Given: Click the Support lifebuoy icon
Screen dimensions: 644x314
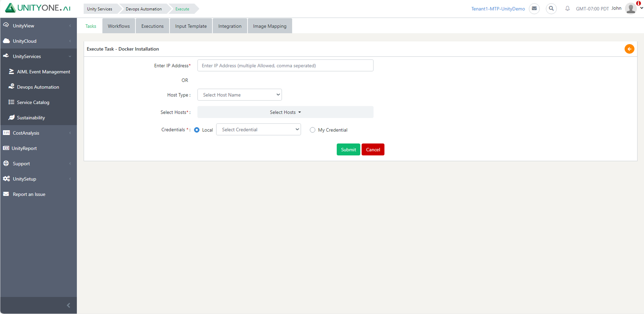Looking at the screenshot, I should tap(6, 163).
